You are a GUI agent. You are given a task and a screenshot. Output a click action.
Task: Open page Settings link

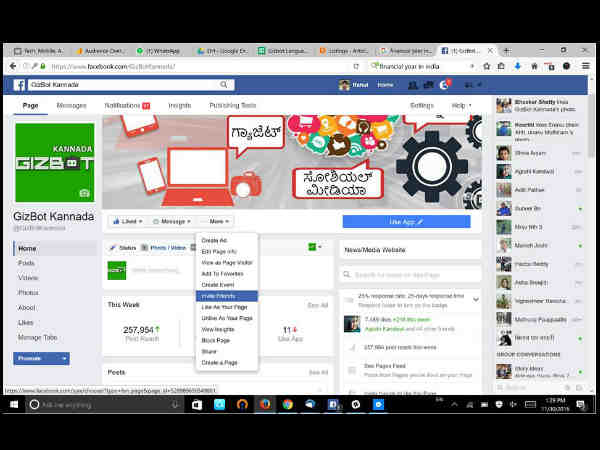422,106
